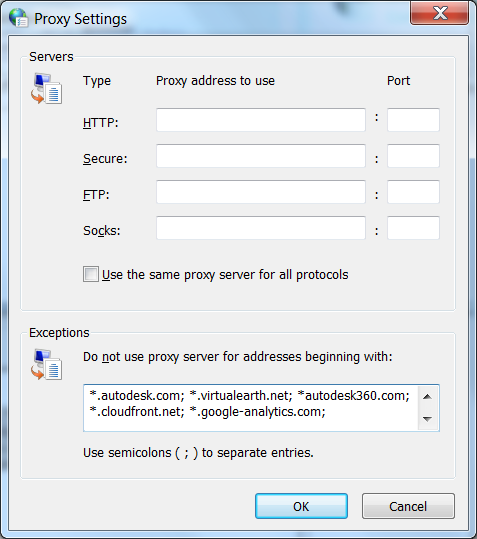Click the Servers section computer icon

click(47, 88)
